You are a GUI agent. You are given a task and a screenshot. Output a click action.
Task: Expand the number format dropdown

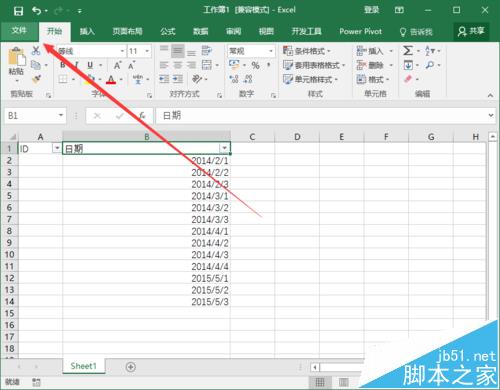pos(271,51)
